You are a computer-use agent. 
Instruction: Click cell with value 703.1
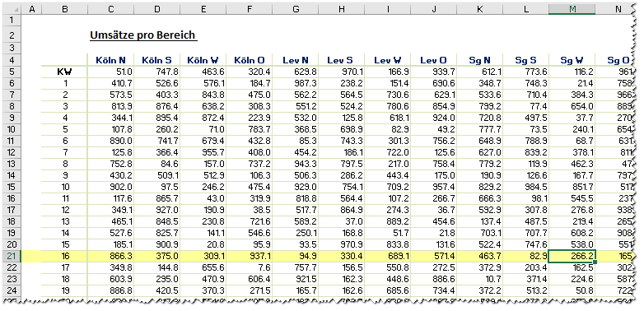pos(480,234)
